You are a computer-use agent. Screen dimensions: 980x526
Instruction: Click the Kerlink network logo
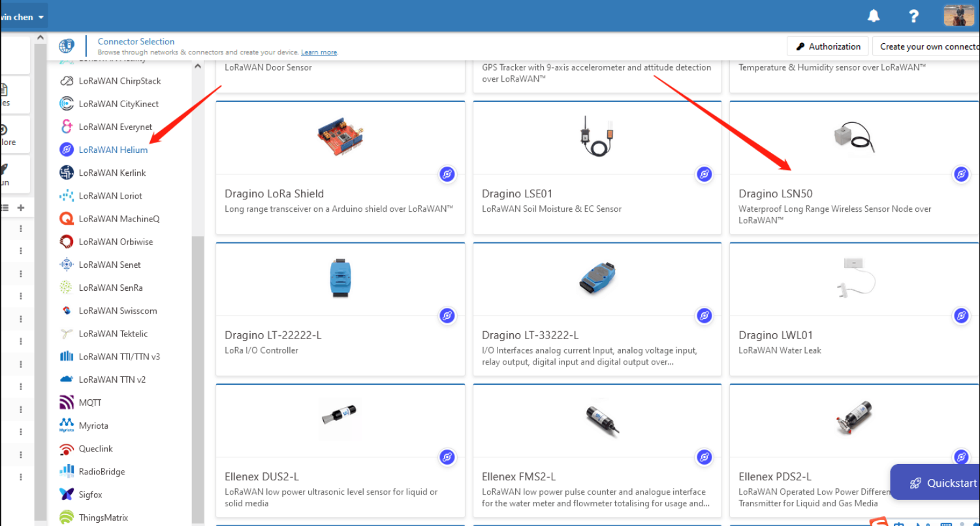coord(67,173)
